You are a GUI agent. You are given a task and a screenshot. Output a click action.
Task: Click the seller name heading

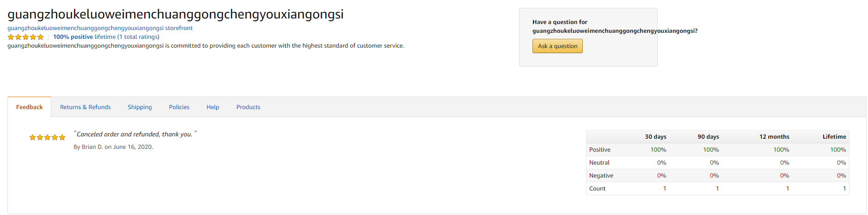pos(176,14)
